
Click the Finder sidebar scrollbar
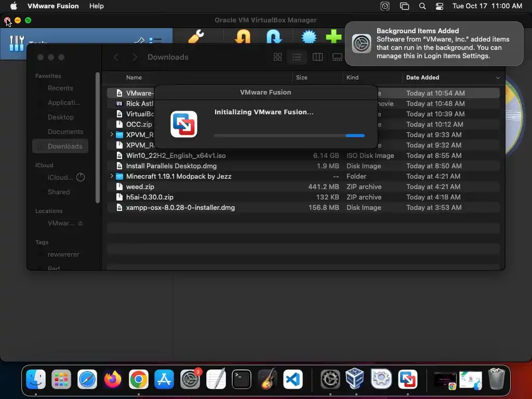tap(98, 137)
